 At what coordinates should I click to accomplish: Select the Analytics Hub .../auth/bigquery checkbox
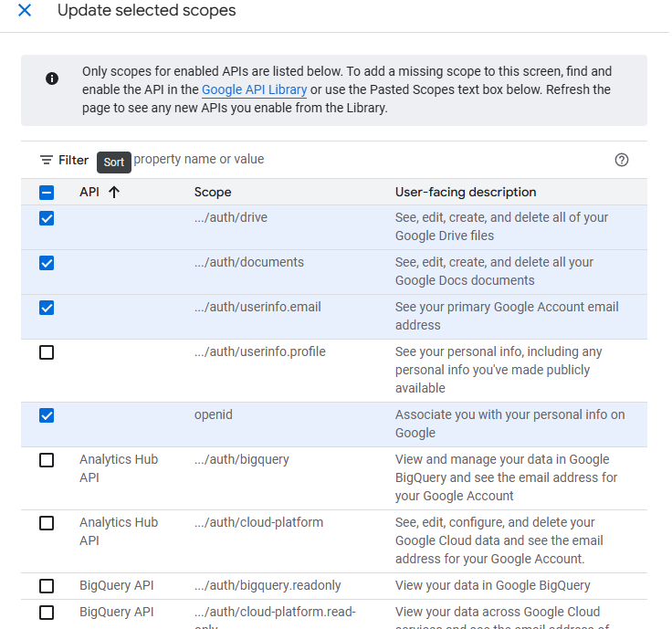coord(47,460)
